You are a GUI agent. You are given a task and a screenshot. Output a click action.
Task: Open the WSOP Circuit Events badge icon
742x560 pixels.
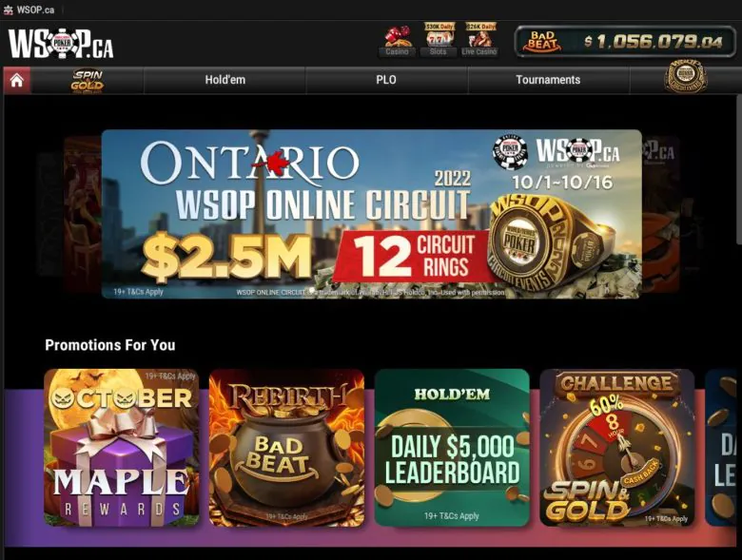(x=685, y=79)
